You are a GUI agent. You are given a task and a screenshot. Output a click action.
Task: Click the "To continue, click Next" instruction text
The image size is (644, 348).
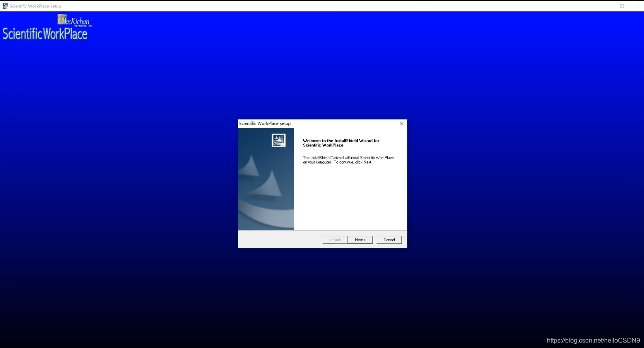(353, 162)
